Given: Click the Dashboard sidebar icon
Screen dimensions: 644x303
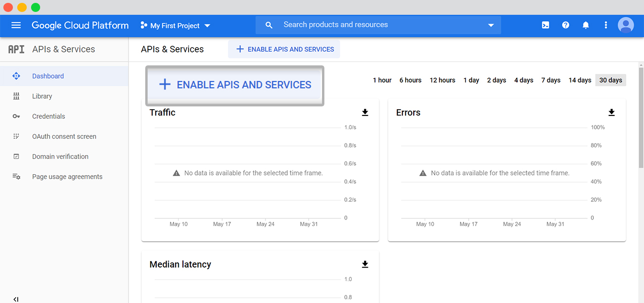Looking at the screenshot, I should pos(16,76).
